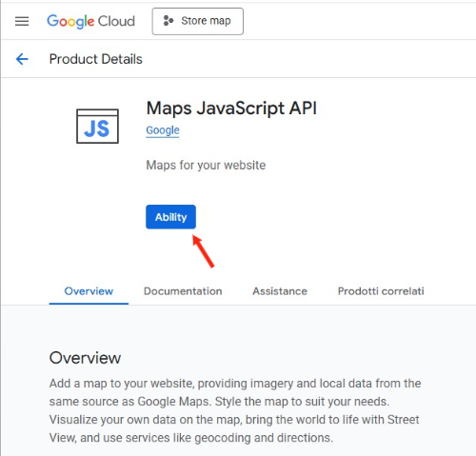Image resolution: width=476 pixels, height=456 pixels.
Task: Open the Store map project selector
Action: [198, 21]
